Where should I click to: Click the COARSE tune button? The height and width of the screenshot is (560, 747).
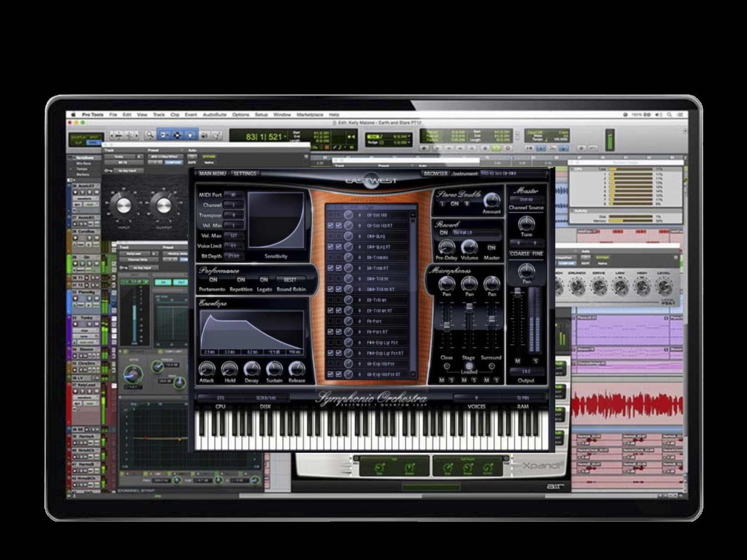click(520, 253)
